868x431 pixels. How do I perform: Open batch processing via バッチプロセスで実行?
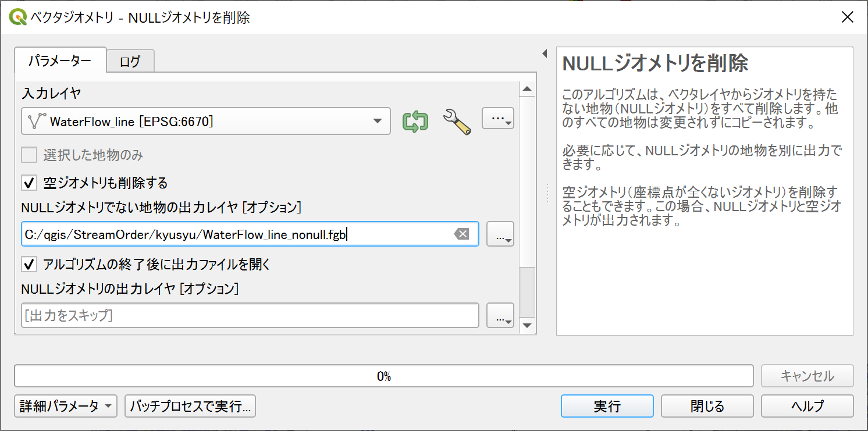[x=190, y=406]
